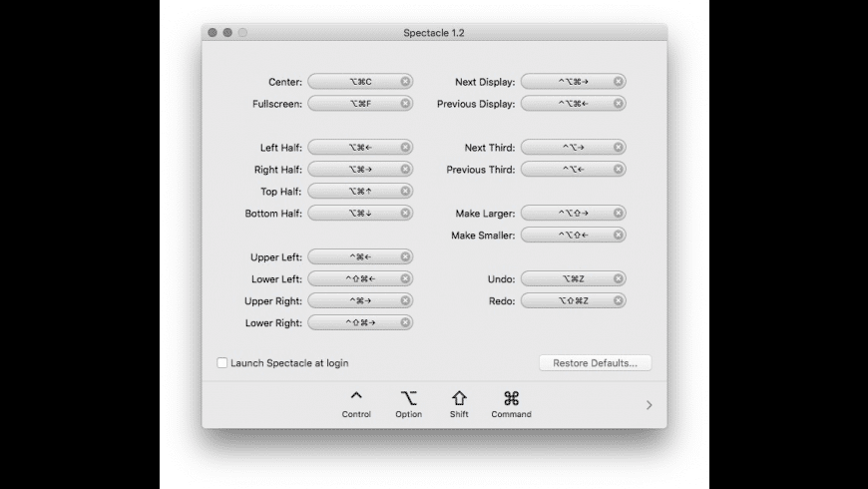Edit the Lower Left shortcut recorder
The width and height of the screenshot is (868, 489).
click(360, 279)
